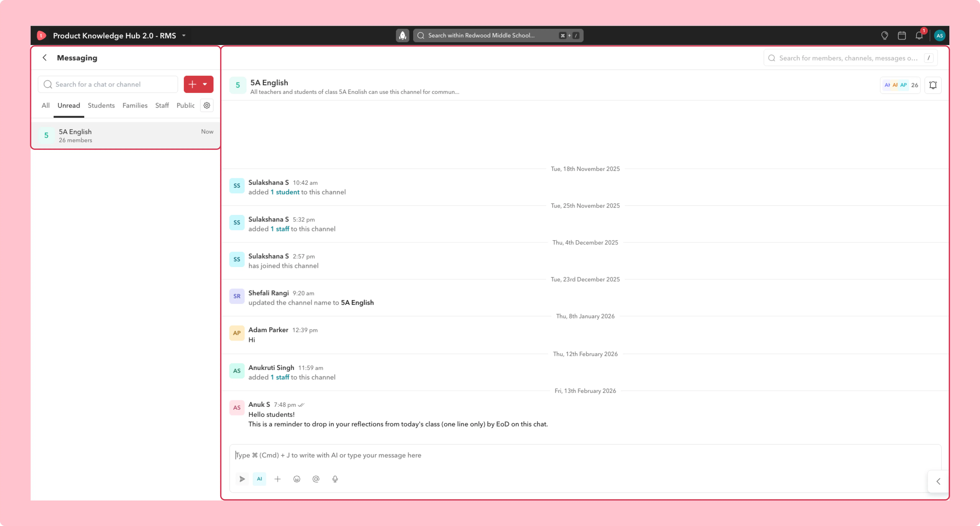Click the 'Search for a chat or channel' field
Image resolution: width=980 pixels, height=526 pixels.
108,84
